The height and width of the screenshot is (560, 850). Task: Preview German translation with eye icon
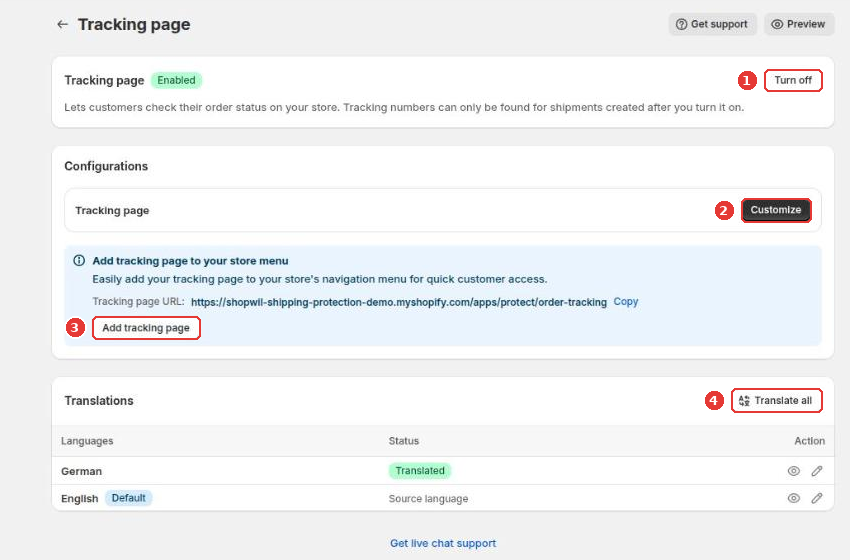point(794,471)
